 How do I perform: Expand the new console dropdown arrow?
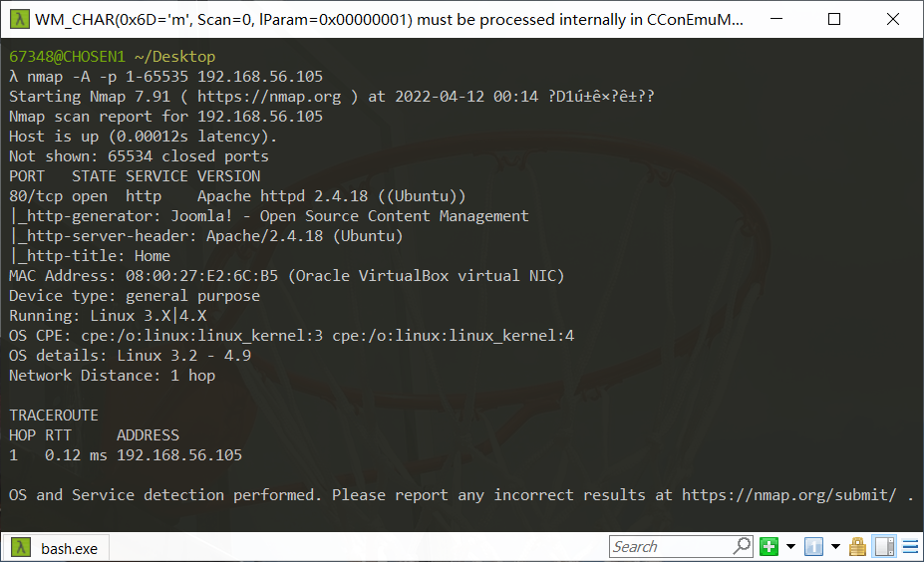[790, 547]
